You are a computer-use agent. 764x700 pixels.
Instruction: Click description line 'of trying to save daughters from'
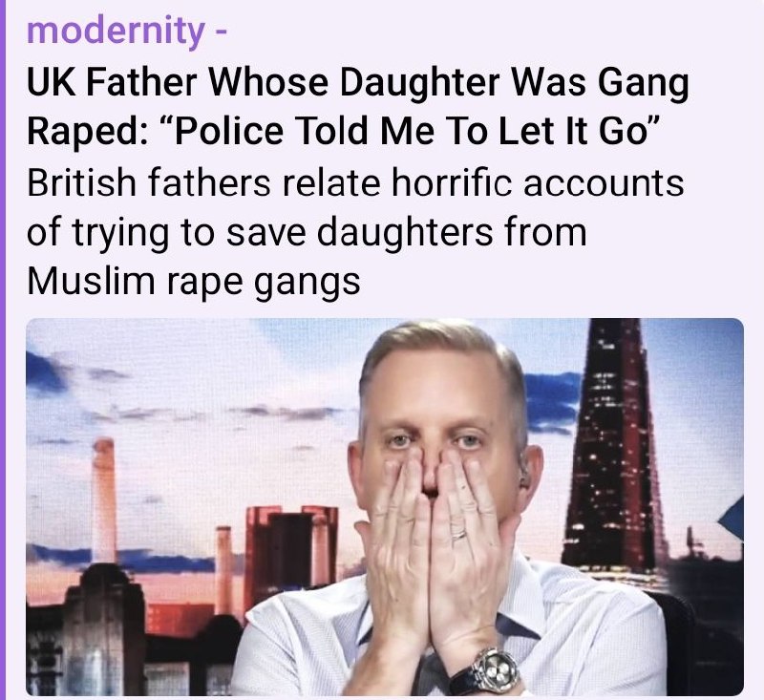[307, 233]
